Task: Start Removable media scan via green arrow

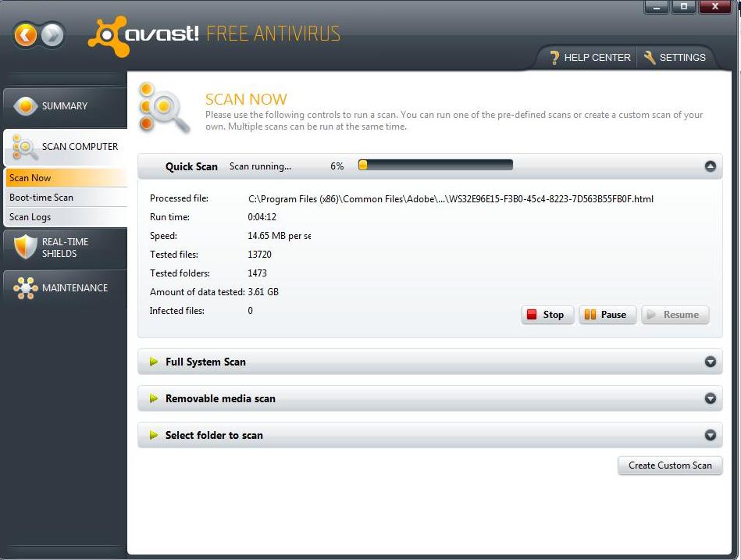Action: coord(154,398)
